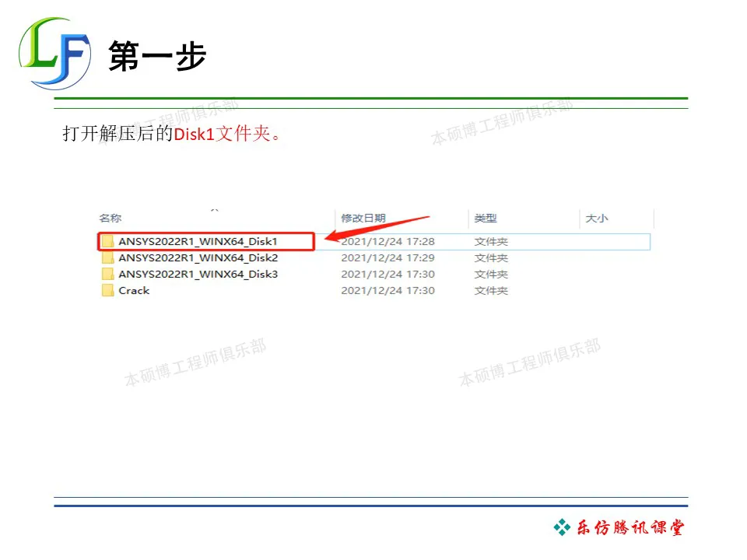Click date 2021/12/24 17:29

[388, 257]
